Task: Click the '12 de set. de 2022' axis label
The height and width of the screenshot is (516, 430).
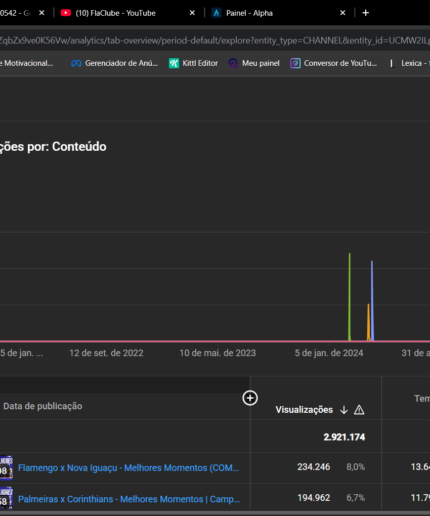Action: pyautogui.click(x=106, y=353)
